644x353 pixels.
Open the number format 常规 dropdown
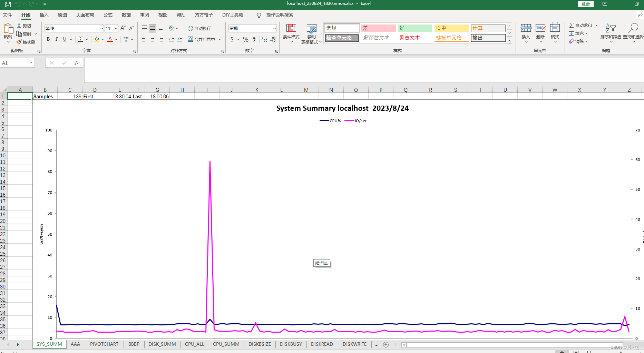tap(274, 29)
